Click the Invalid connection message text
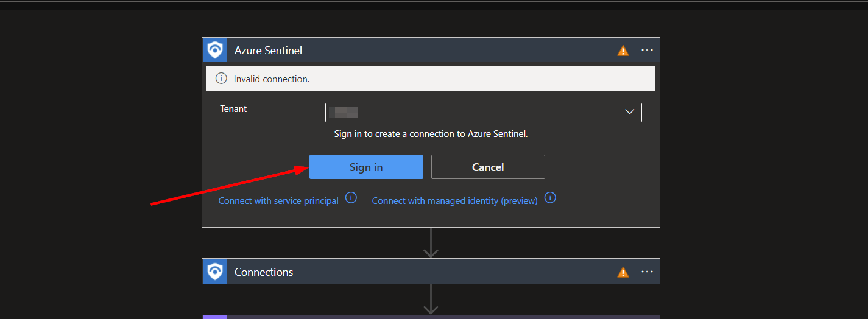Screen dimensions: 868x319 pyautogui.click(x=272, y=79)
